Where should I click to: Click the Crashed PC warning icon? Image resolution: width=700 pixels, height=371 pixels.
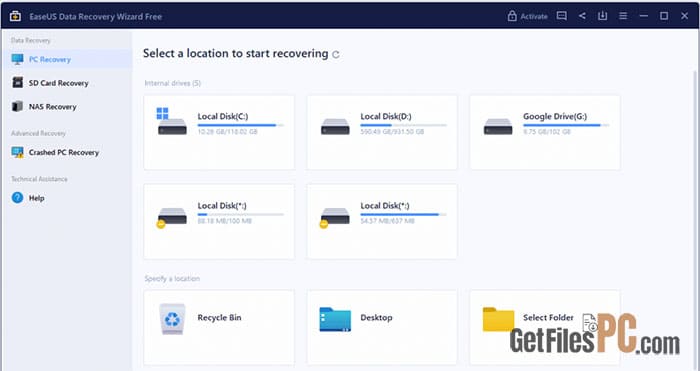coord(17,152)
